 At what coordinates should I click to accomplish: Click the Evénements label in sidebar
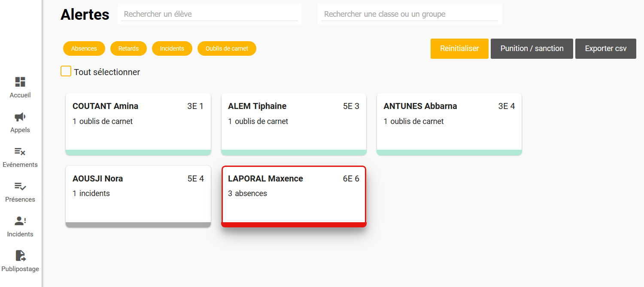(20, 165)
